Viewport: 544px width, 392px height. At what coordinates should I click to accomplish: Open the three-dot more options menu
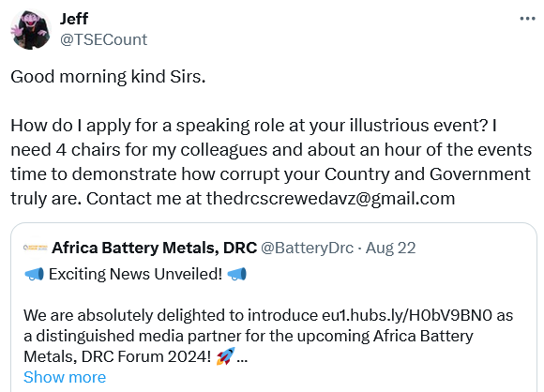tap(527, 19)
